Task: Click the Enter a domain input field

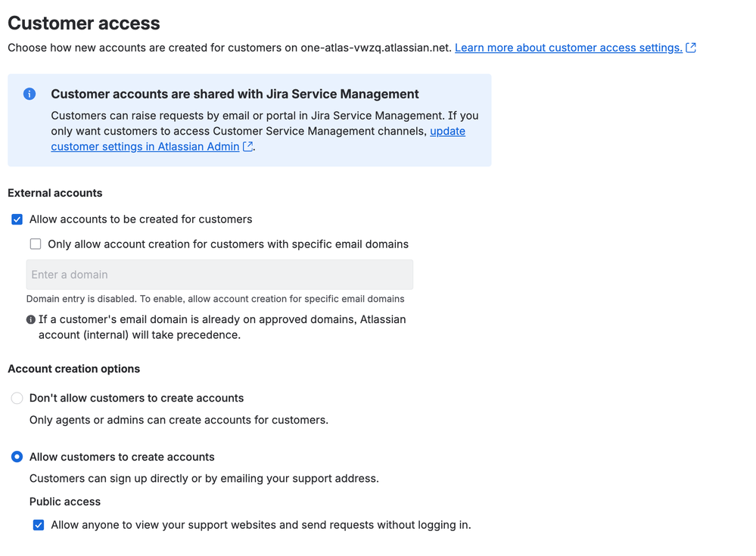Action: 220,275
